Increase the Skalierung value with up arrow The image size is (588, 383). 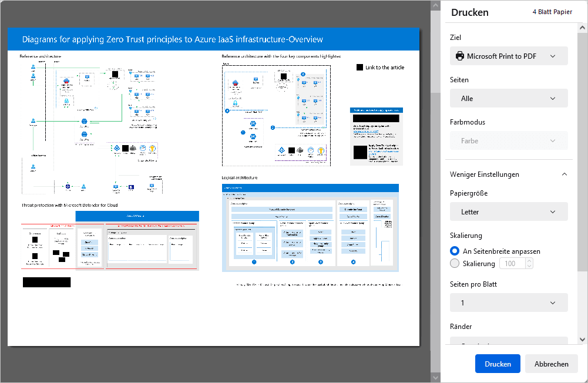(x=529, y=261)
